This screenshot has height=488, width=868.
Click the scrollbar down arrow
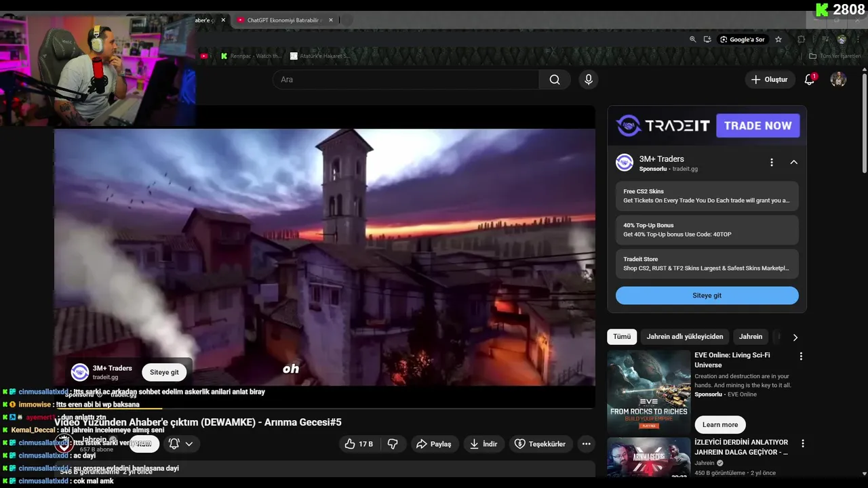coord(864,473)
